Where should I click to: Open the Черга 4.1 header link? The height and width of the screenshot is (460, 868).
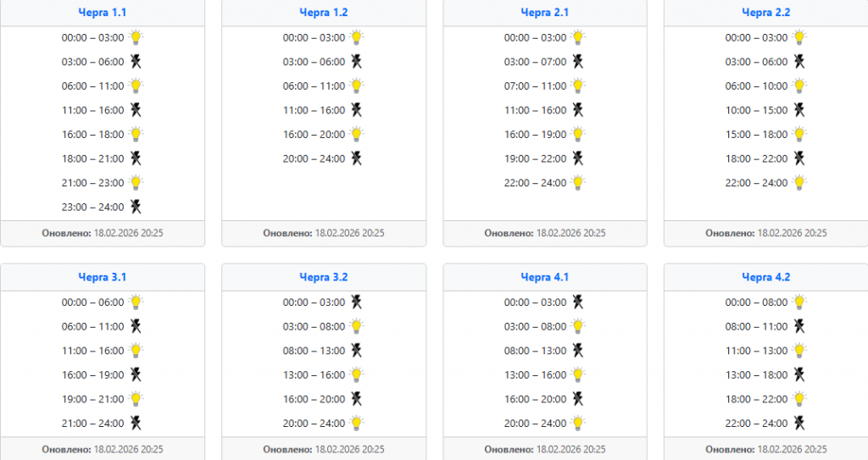(x=545, y=277)
